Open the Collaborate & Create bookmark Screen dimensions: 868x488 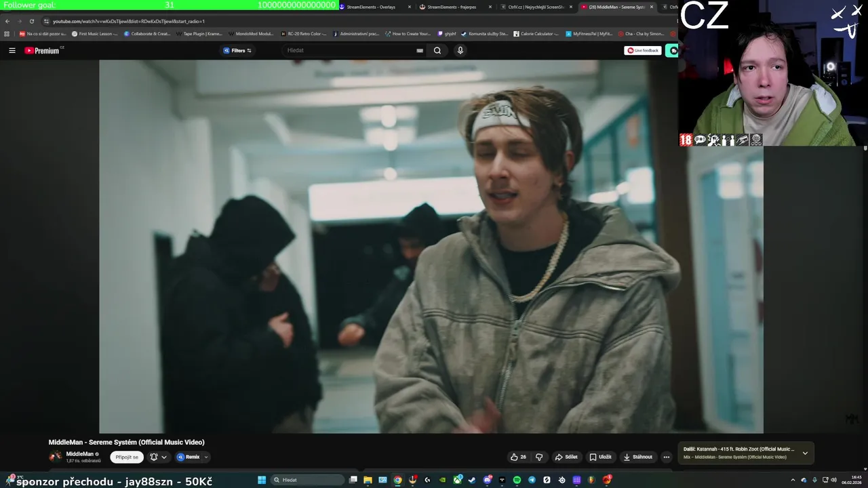[x=146, y=33]
